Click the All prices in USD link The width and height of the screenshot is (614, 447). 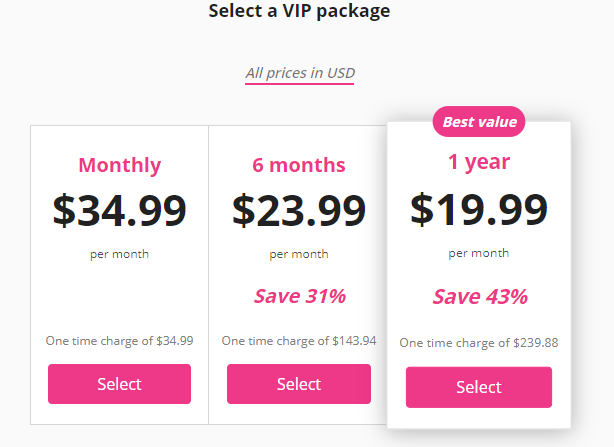coord(300,73)
